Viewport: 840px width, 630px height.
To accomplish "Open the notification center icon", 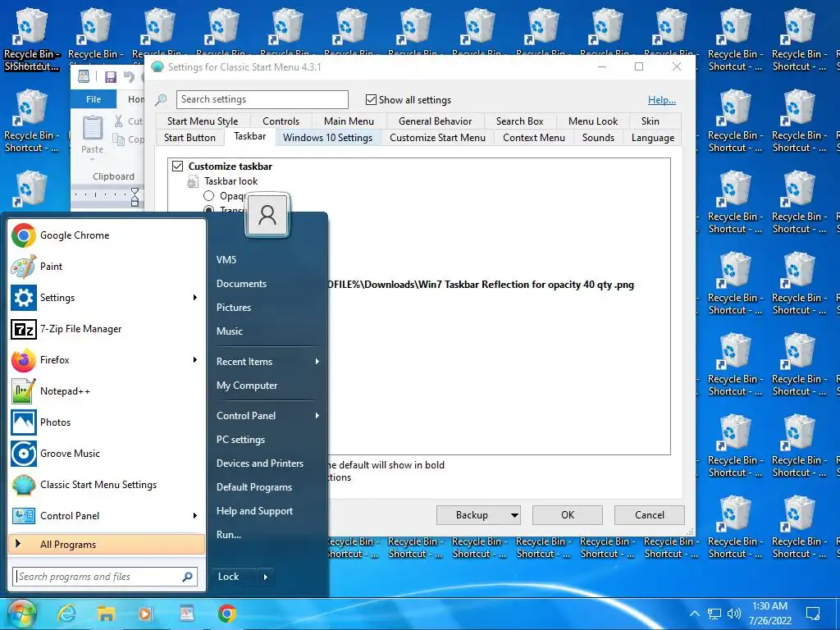I will point(813,614).
